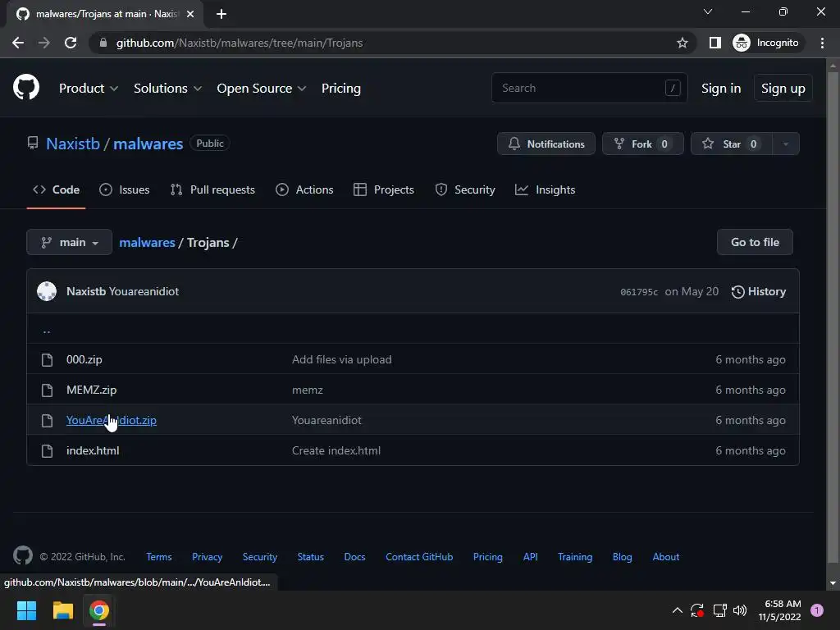840x630 pixels.
Task: Go back using browser back arrow
Action: [x=18, y=43]
